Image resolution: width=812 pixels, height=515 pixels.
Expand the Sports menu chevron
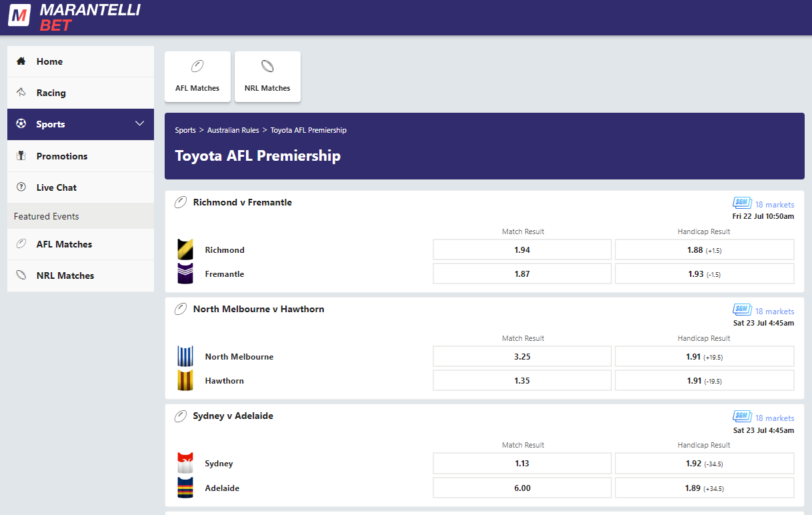pos(139,124)
